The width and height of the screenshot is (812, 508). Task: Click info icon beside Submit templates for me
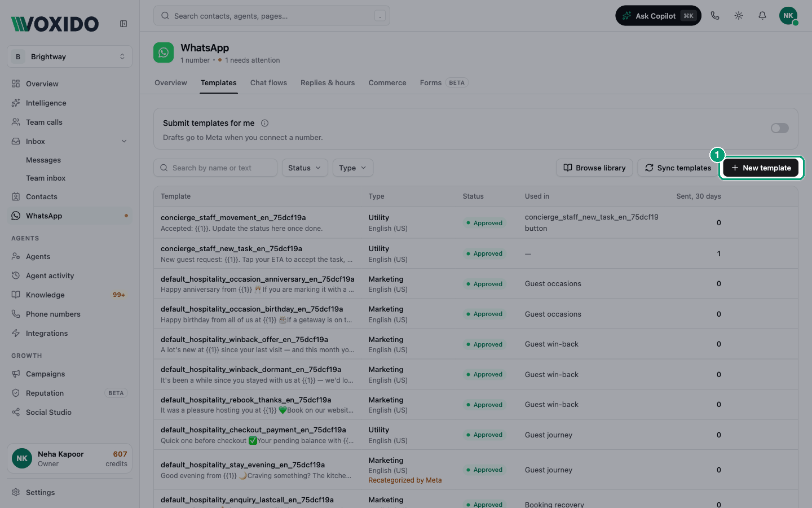click(264, 123)
